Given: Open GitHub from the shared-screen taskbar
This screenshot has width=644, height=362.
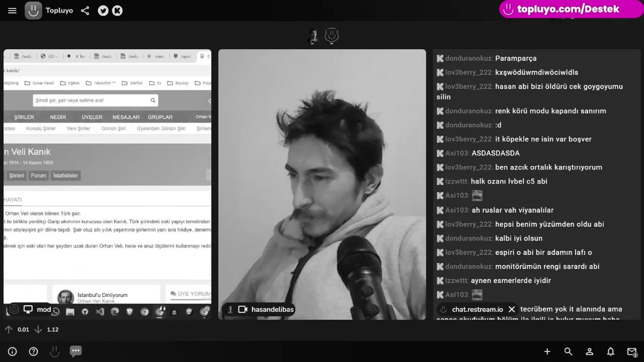Looking at the screenshot, I should 85,312.
